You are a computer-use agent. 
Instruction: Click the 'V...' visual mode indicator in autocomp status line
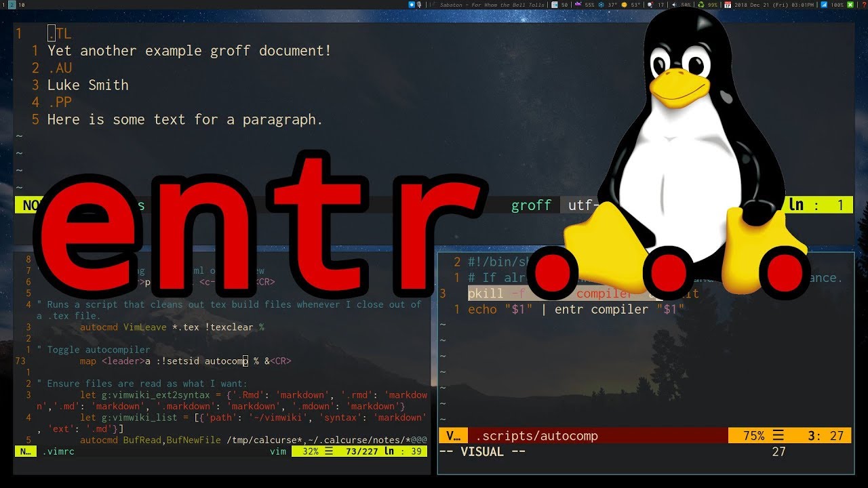(x=453, y=436)
